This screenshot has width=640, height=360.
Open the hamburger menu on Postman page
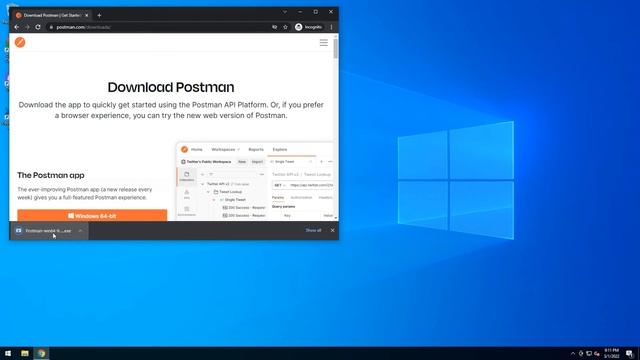[324, 43]
